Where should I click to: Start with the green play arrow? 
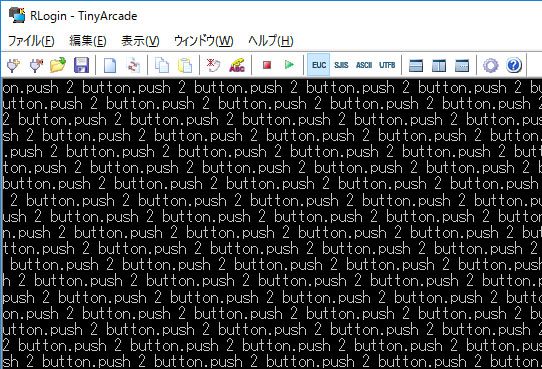click(289, 65)
